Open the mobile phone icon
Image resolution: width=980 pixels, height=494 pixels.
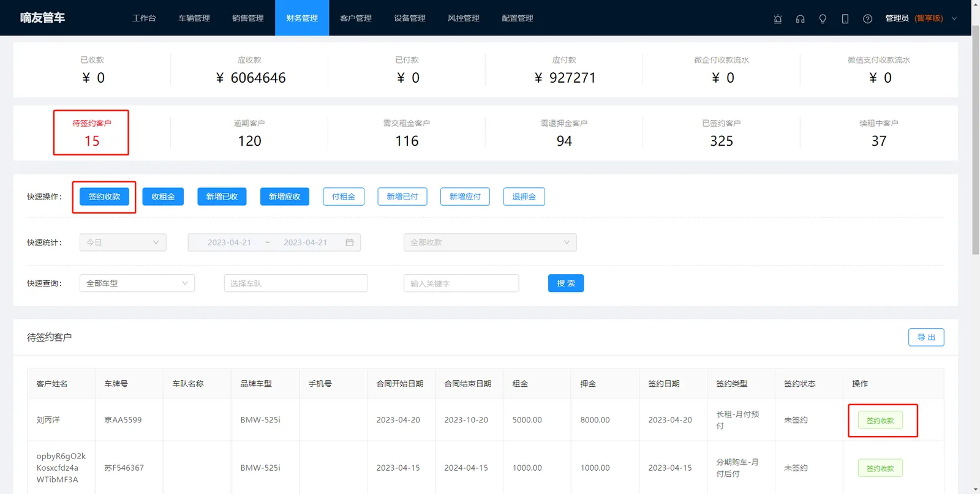845,18
